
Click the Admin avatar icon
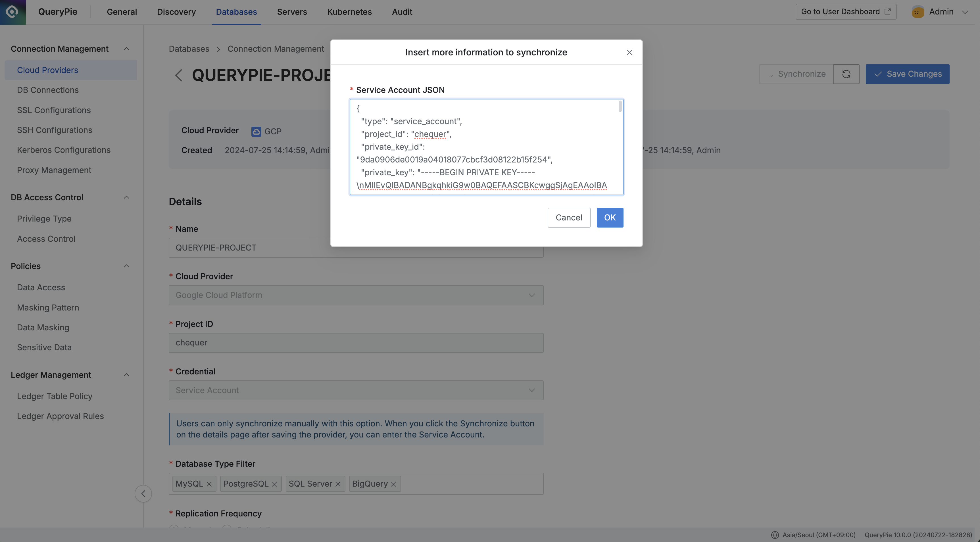(x=918, y=12)
